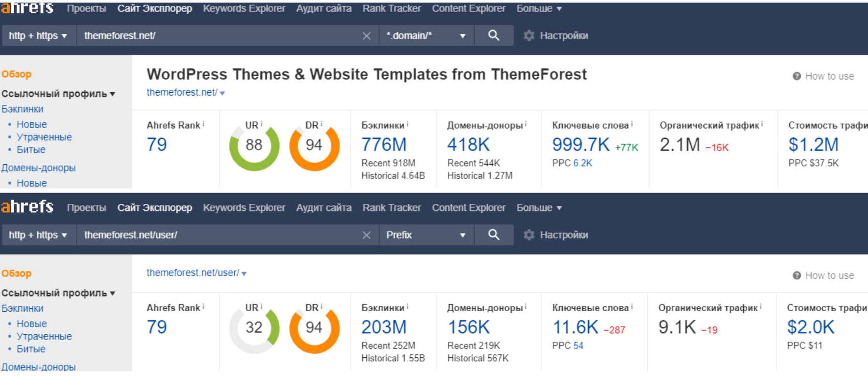Open the $1.2M traffic value
Image resolution: width=868 pixels, height=378 pixels.
point(813,145)
